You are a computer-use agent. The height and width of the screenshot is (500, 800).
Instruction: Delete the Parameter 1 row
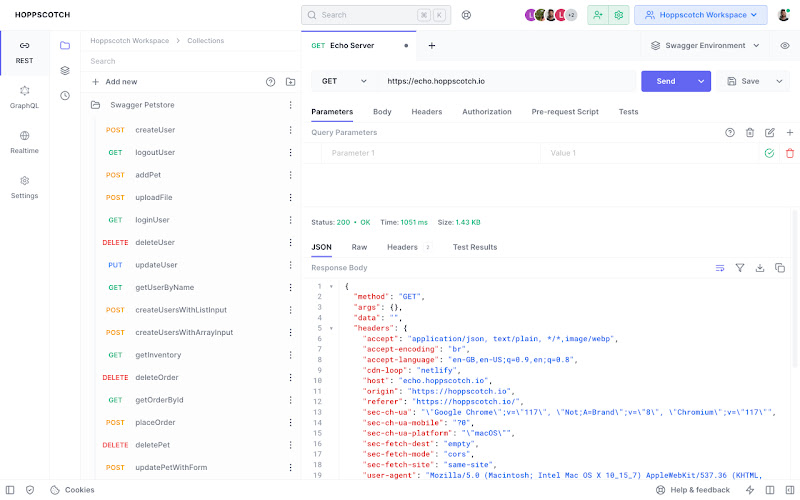789,153
